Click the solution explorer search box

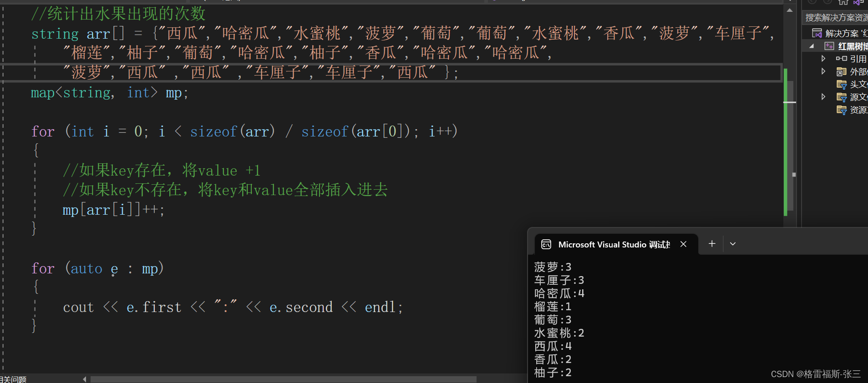click(x=835, y=18)
